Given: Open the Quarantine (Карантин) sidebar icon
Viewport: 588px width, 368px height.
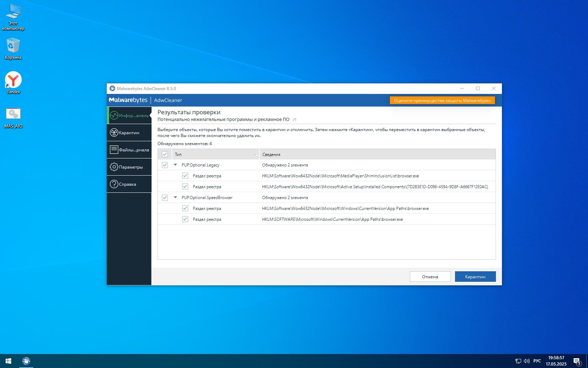Looking at the screenshot, I should point(114,133).
